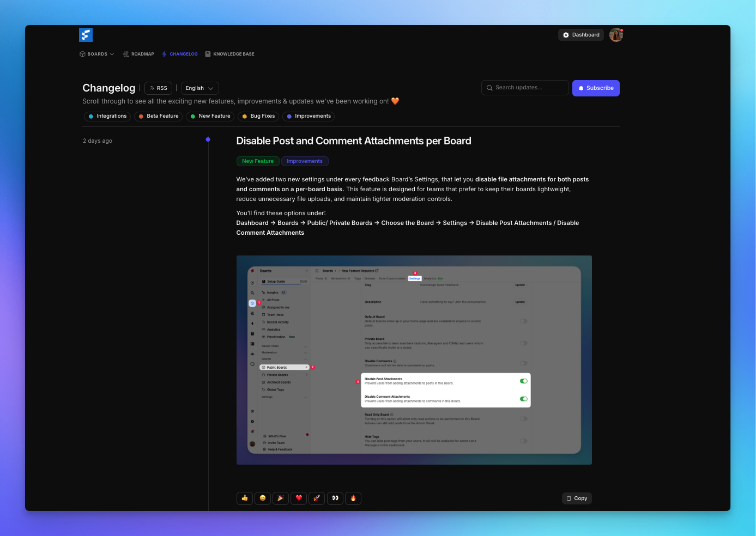Open the Dashboard
The image size is (756, 536).
(x=580, y=34)
